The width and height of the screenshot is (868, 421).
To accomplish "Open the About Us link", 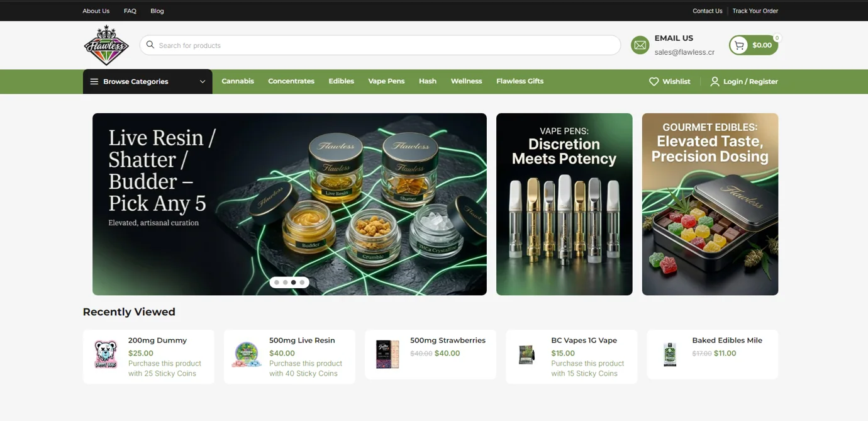I will click(96, 11).
